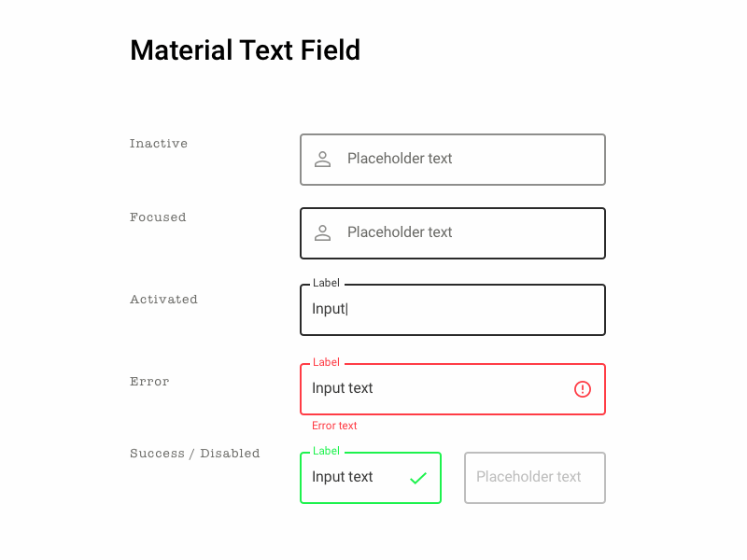Click the green checkmark icon
The image size is (747, 560).
[x=418, y=478]
